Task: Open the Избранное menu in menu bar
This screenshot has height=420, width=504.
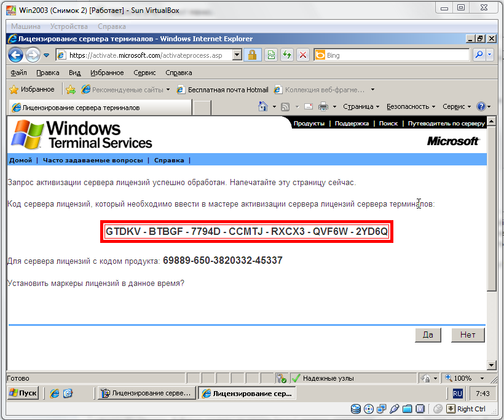Action: click(107, 73)
